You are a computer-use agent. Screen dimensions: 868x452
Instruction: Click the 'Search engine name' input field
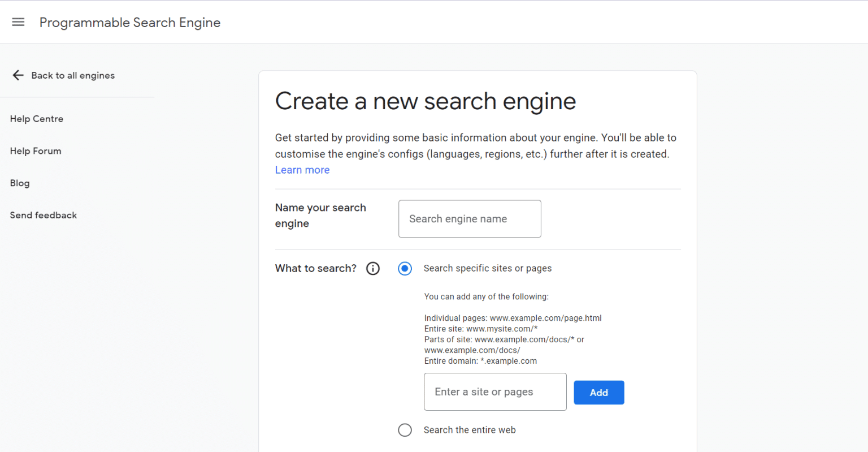pyautogui.click(x=470, y=219)
